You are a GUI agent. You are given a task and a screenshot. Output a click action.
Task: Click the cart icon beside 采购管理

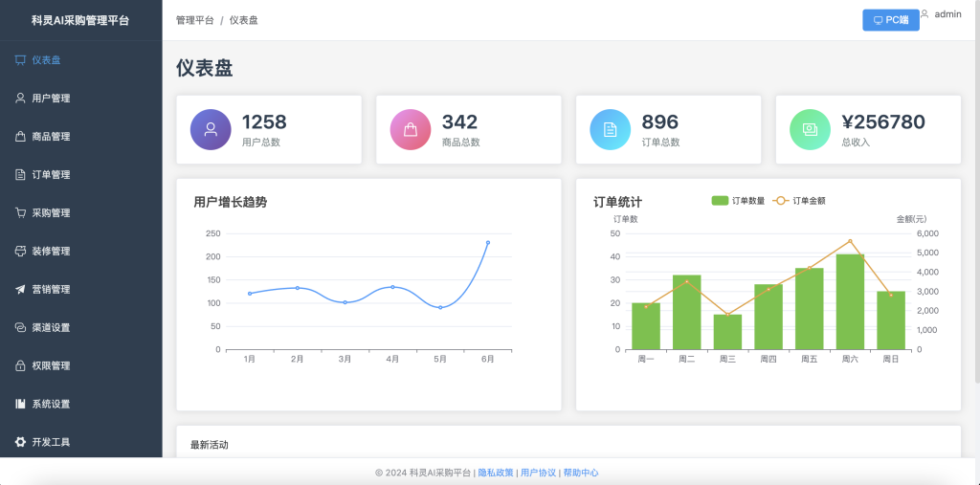click(x=20, y=213)
